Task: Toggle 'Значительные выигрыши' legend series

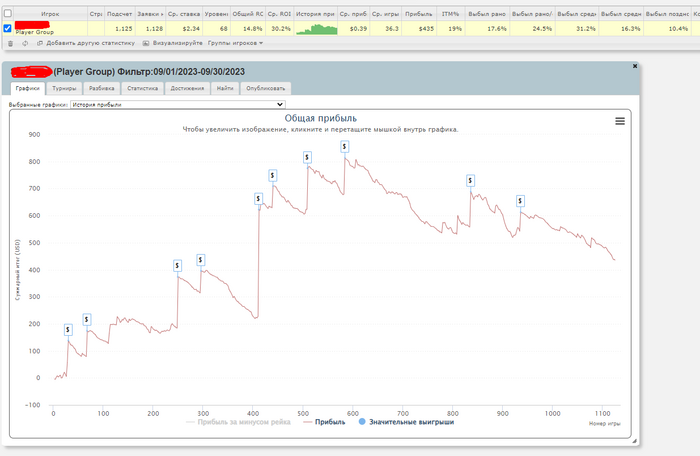Action: (x=406, y=422)
